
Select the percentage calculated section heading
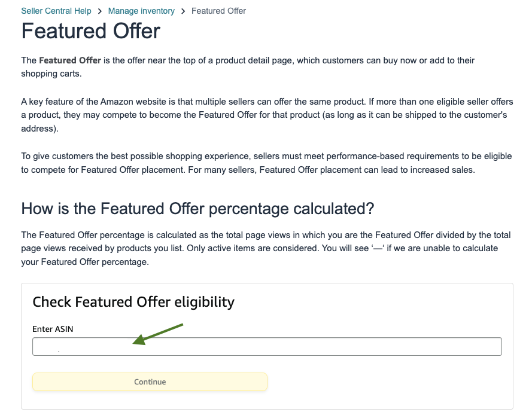tap(197, 208)
